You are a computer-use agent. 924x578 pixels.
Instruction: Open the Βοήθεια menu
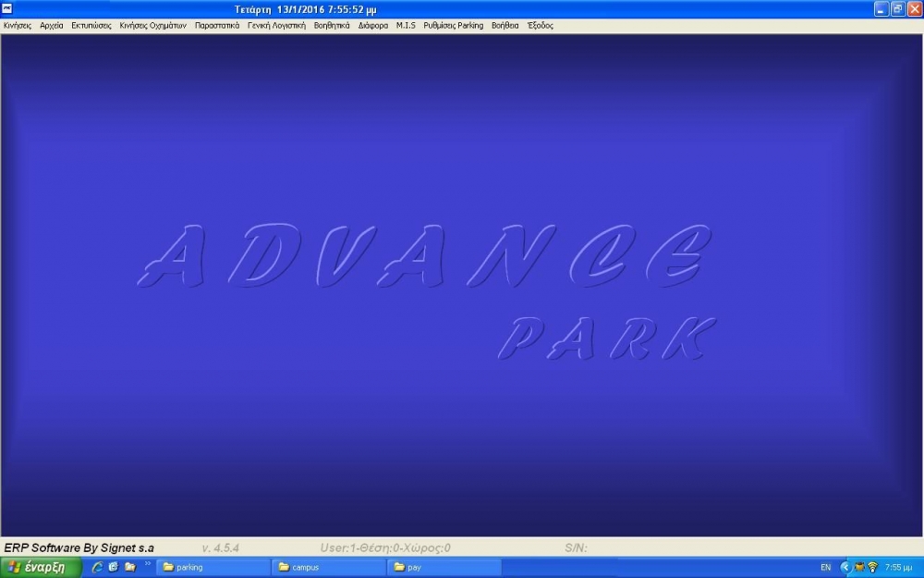coord(505,25)
